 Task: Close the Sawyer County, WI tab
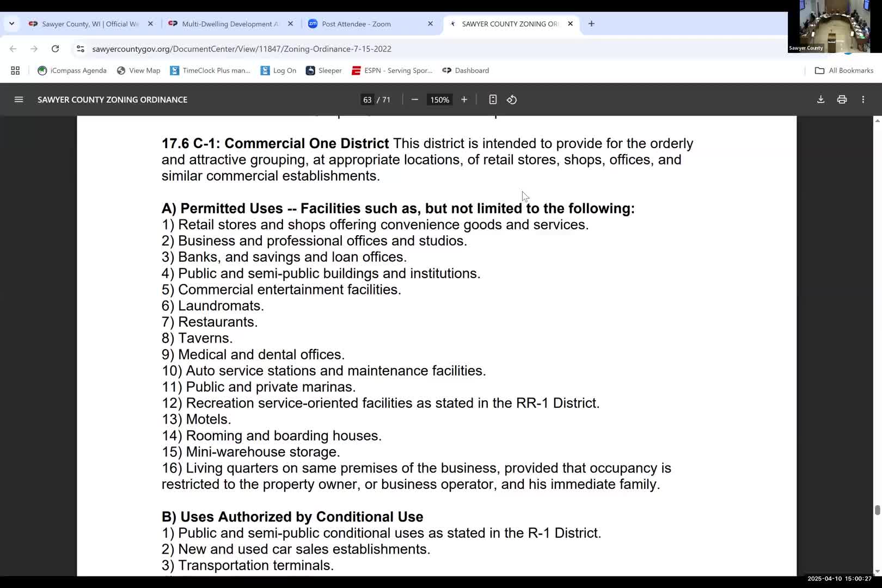point(151,24)
